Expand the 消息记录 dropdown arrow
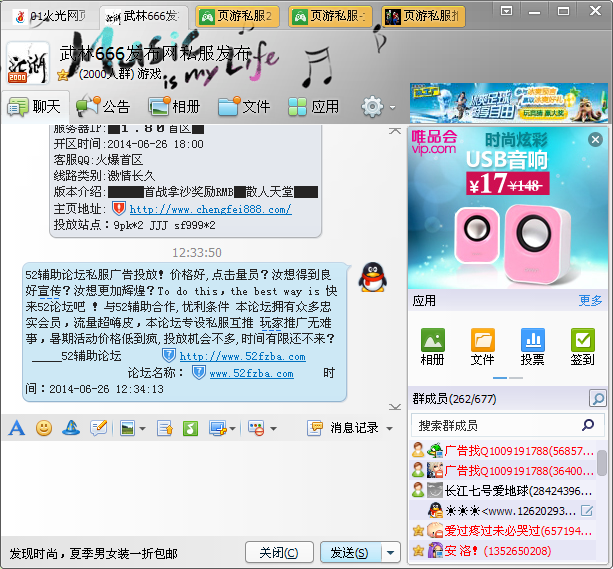 (x=389, y=429)
